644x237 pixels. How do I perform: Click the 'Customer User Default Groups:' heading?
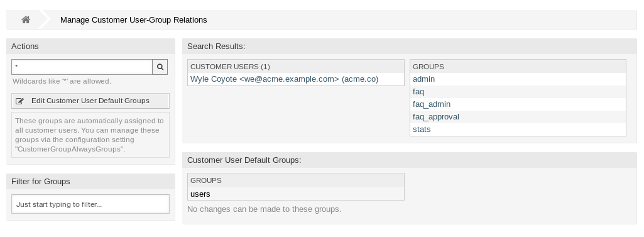coord(244,160)
